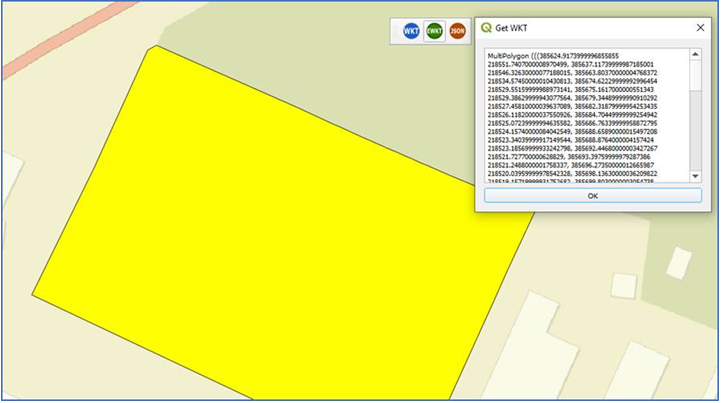
Task: Click OK in the Get WKT dialog
Action: (x=593, y=196)
